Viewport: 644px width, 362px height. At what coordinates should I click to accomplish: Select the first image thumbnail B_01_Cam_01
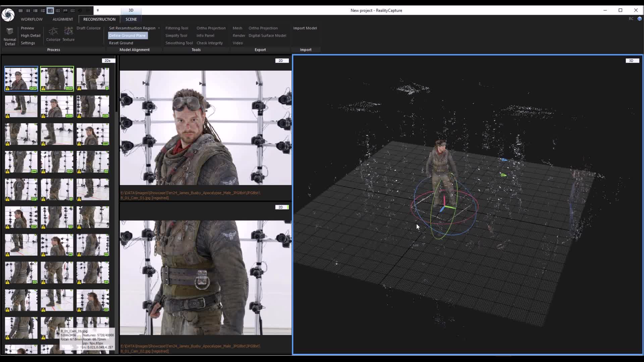pyautogui.click(x=21, y=79)
